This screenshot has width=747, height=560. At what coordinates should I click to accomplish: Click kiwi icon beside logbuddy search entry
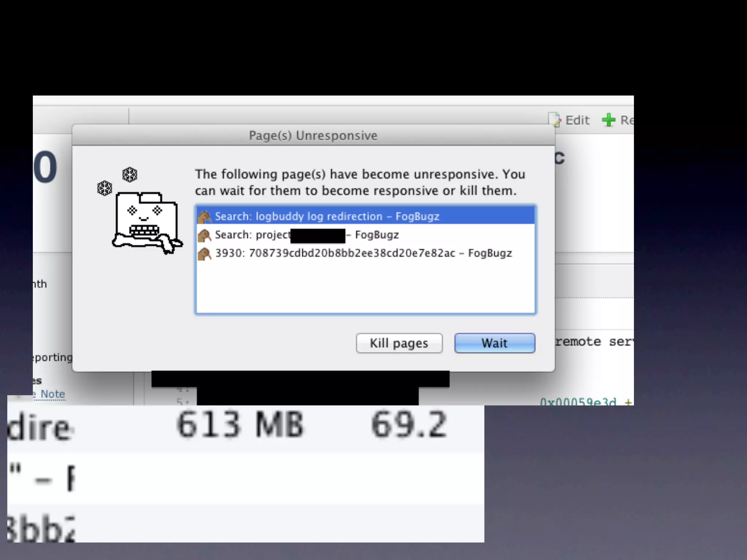click(x=205, y=217)
